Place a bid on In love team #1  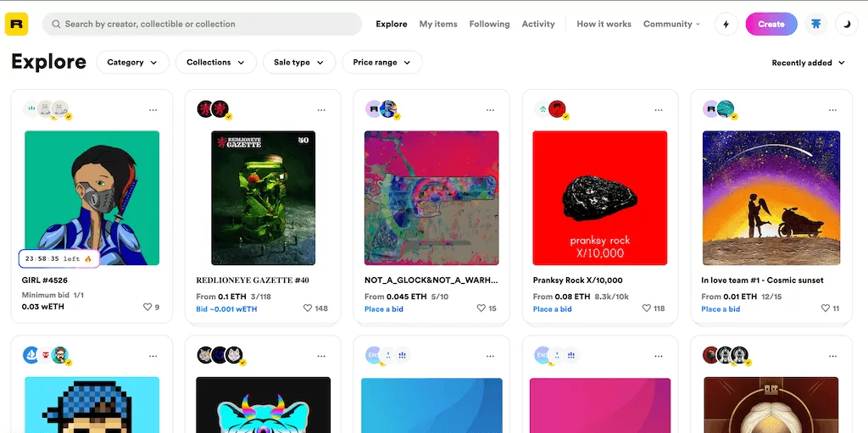[721, 309]
